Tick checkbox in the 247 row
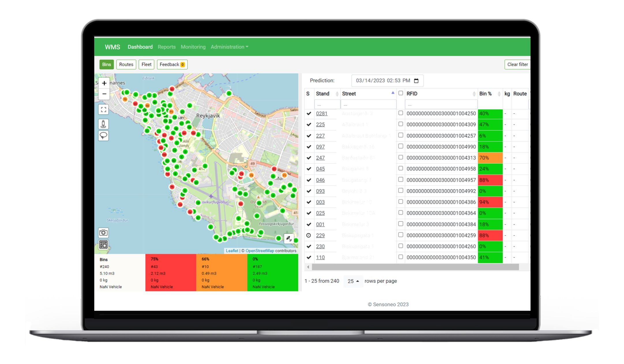Viewport: 624px width, 364px height. (x=401, y=157)
